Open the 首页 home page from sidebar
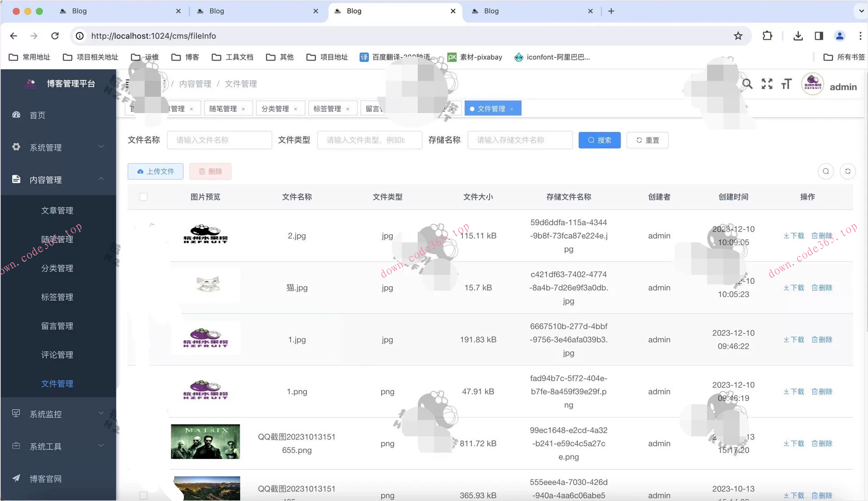868x501 pixels. click(37, 115)
